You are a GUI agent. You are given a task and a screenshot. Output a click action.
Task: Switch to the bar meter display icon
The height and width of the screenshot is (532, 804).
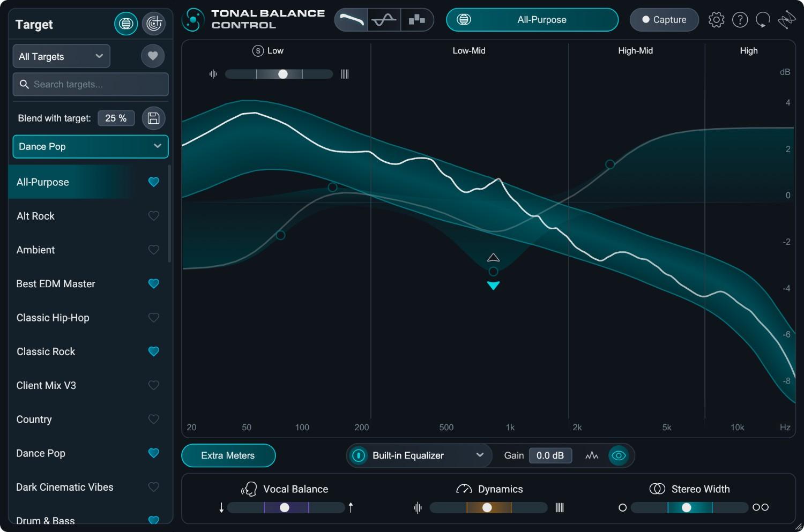tap(417, 19)
